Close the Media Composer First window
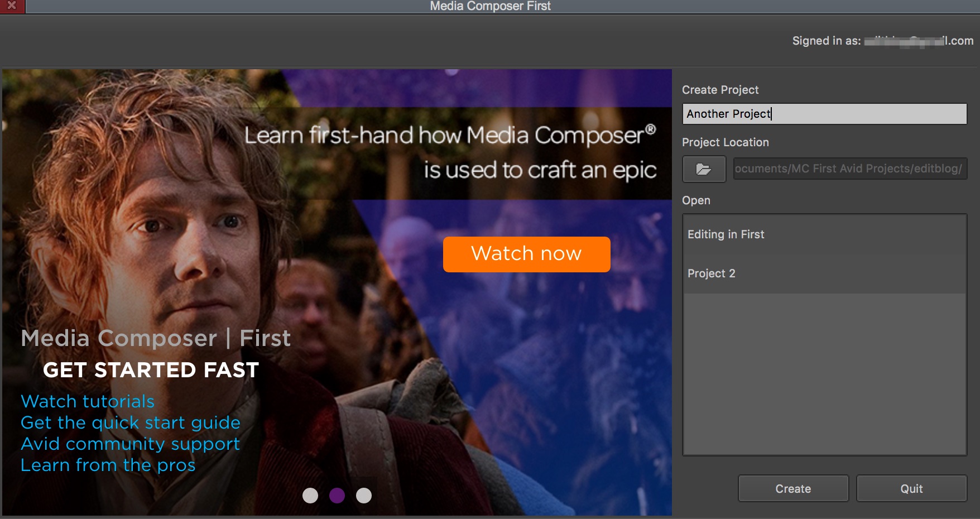Image resolution: width=980 pixels, height=519 pixels. tap(12, 6)
